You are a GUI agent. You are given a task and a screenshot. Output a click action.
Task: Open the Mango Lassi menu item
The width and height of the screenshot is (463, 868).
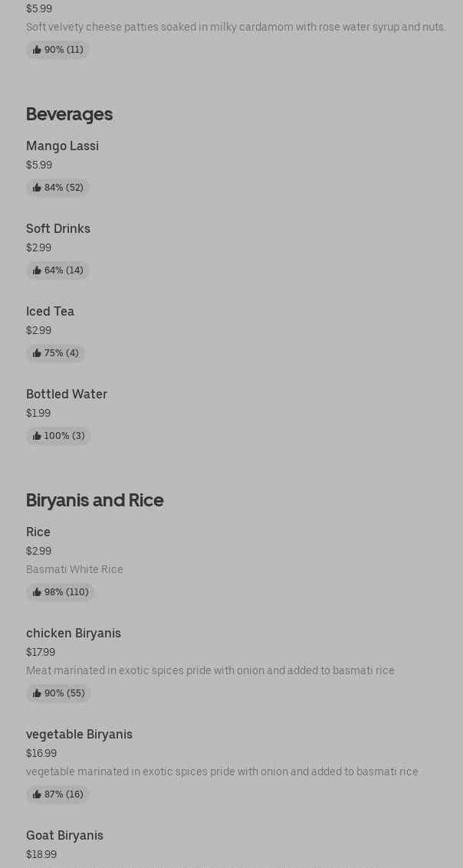click(x=62, y=146)
